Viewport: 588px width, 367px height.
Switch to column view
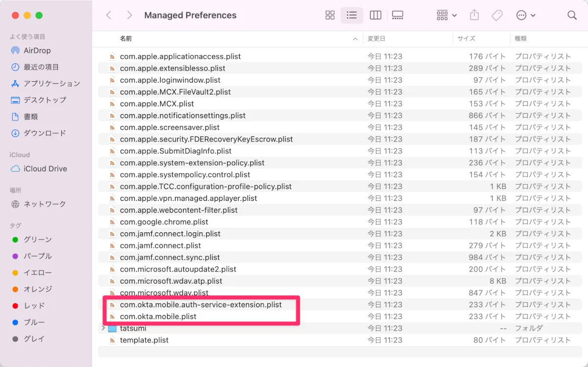pos(375,15)
